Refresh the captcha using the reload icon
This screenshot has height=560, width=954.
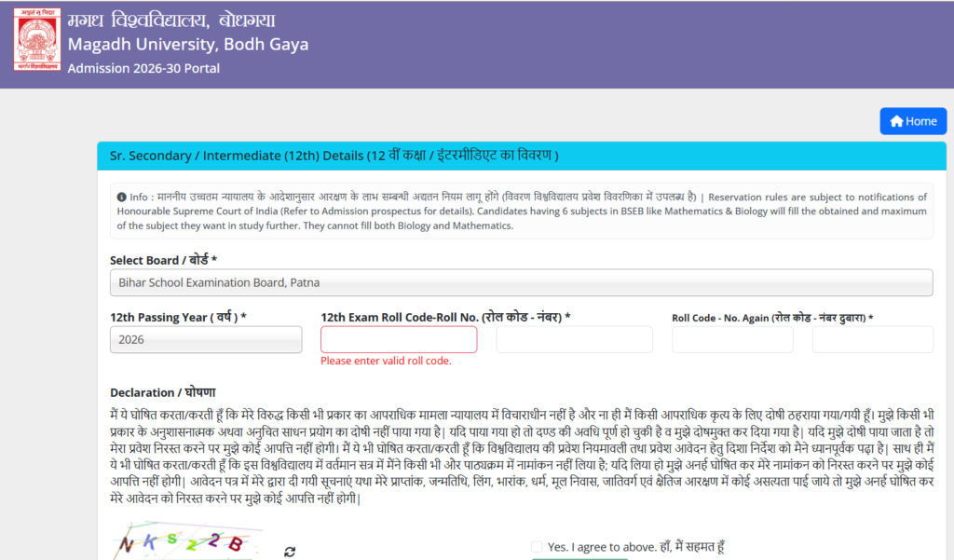(x=289, y=552)
